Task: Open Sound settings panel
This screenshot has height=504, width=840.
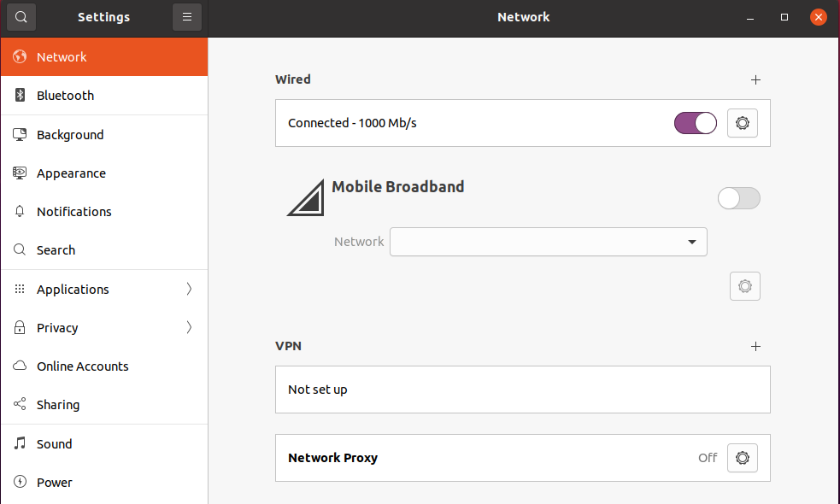Action: coord(104,443)
